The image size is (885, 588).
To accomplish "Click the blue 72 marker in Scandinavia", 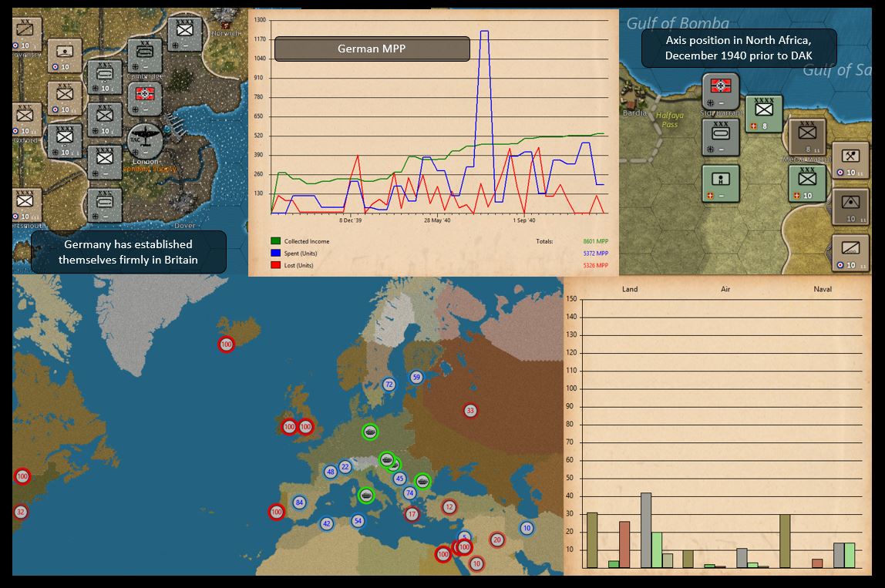I will (x=389, y=385).
